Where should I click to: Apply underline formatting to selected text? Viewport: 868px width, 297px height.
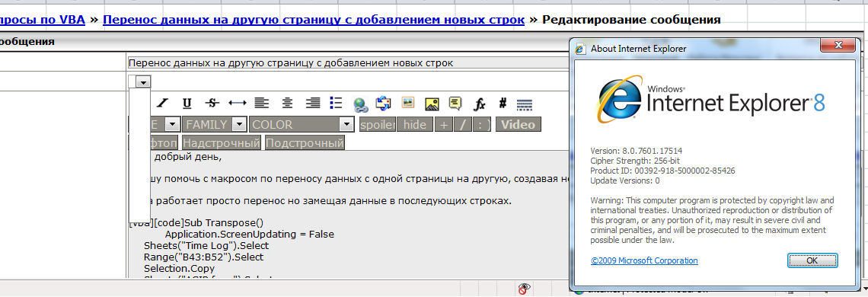pos(187,103)
